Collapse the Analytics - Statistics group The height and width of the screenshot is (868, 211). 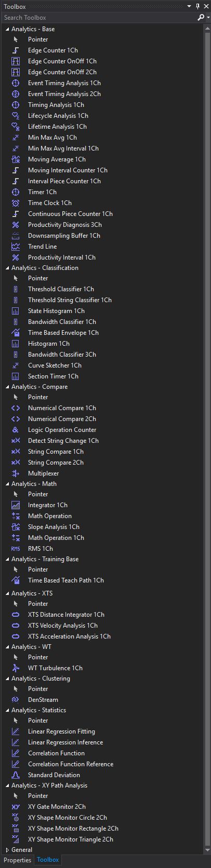click(7, 710)
